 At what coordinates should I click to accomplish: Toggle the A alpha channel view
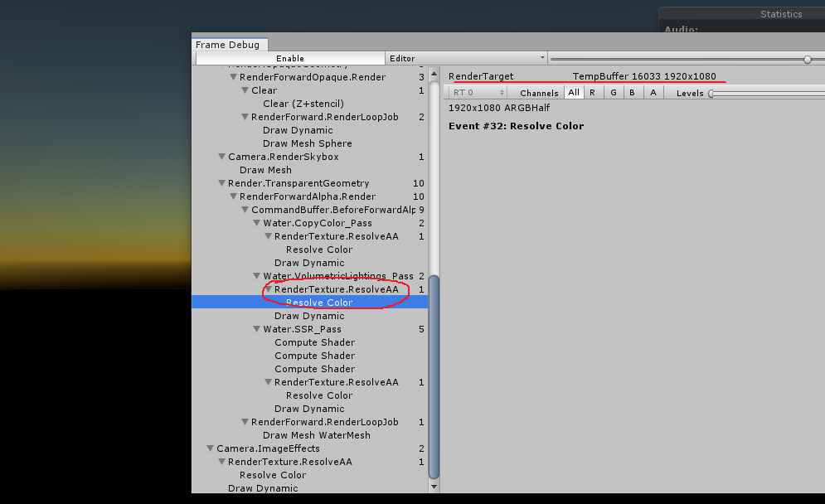click(x=653, y=92)
